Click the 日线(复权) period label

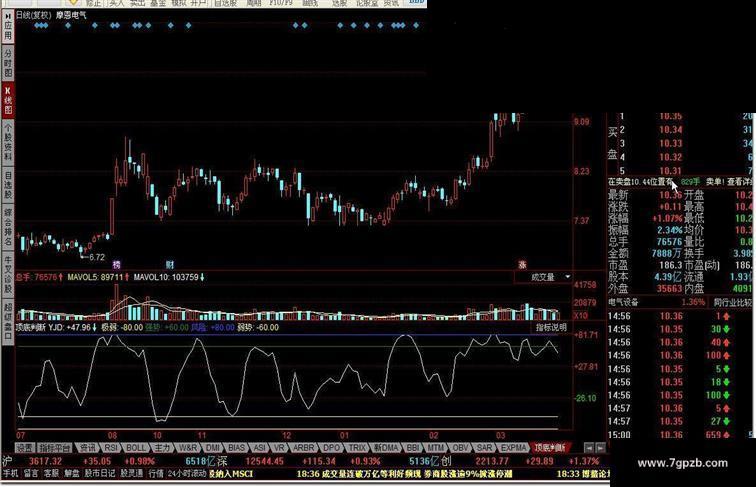tap(33, 15)
